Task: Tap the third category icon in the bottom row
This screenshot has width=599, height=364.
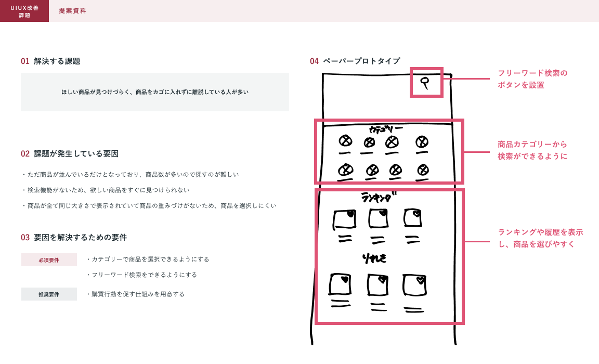Action: (x=396, y=170)
